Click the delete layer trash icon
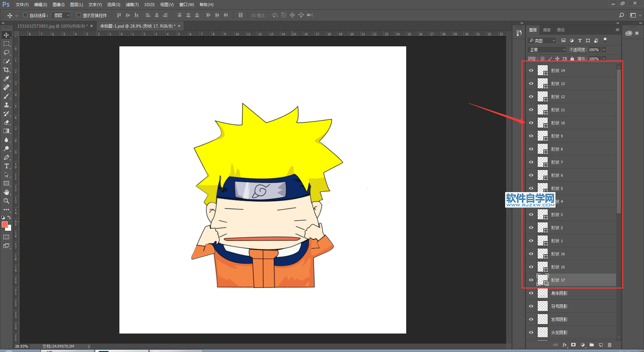 [609, 345]
